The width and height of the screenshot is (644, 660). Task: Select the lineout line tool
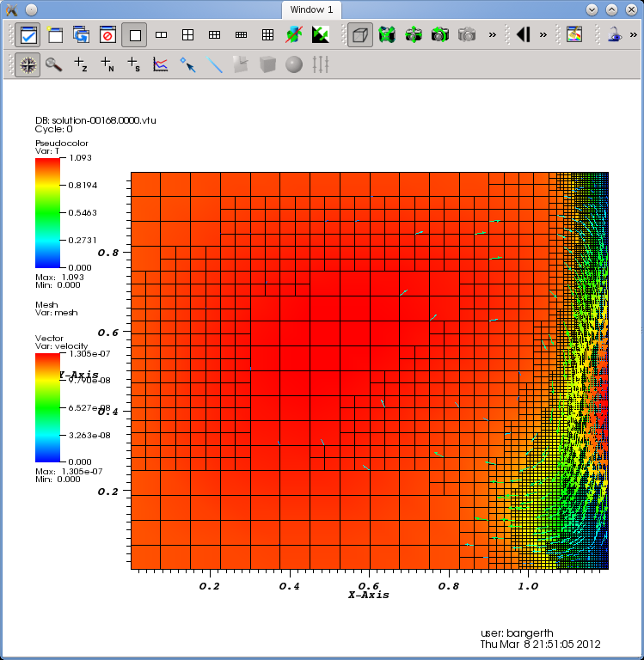[x=214, y=64]
